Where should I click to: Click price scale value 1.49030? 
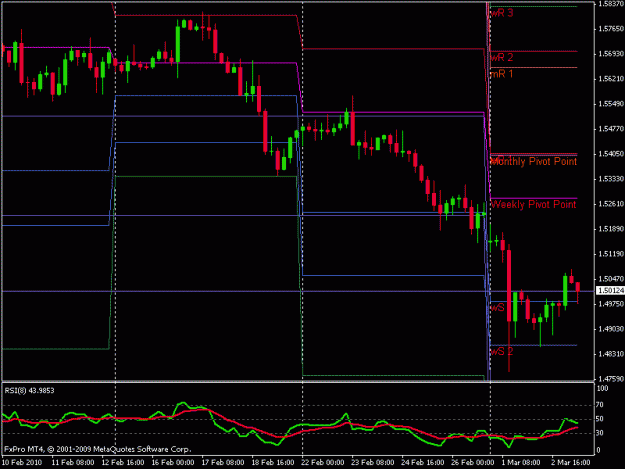click(611, 329)
